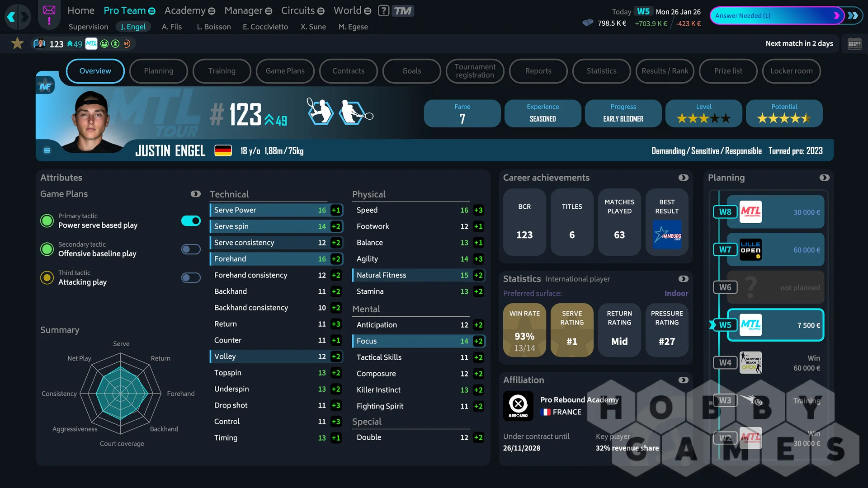Select the Serve Power attribute row
The height and width of the screenshot is (488, 868).
click(x=276, y=210)
